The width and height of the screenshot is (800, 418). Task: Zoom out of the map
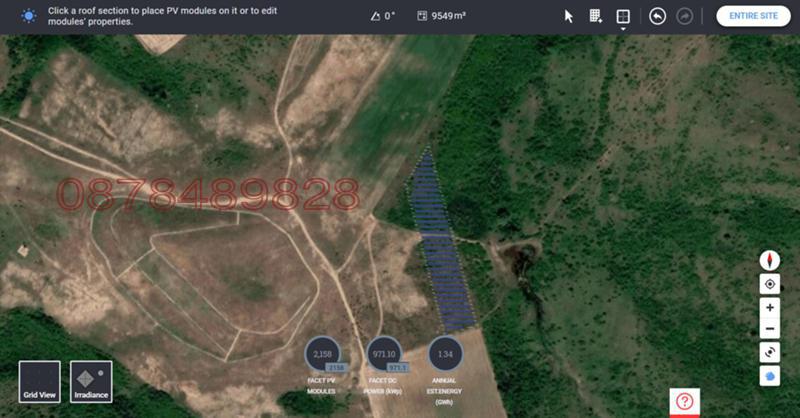tap(770, 329)
